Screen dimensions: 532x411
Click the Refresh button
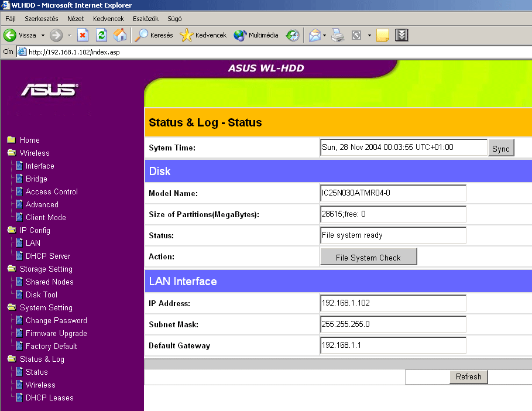pos(469,376)
